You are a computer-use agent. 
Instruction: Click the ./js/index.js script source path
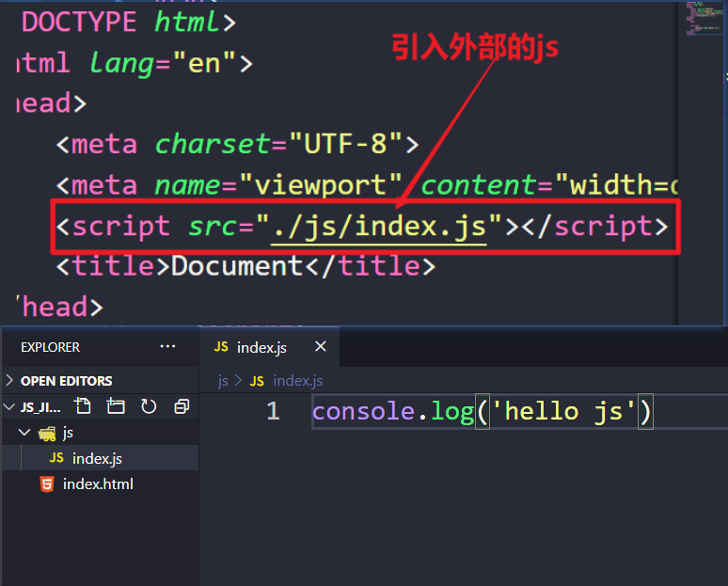378,226
